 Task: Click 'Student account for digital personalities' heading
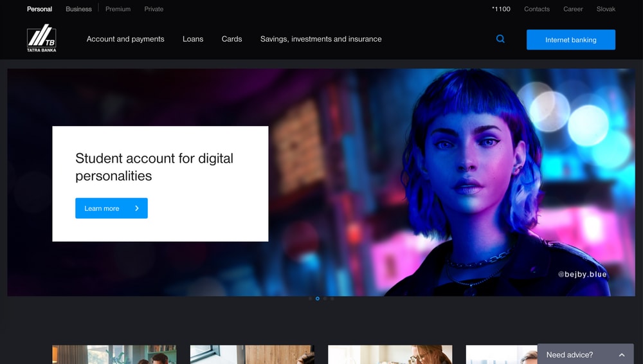coord(154,167)
